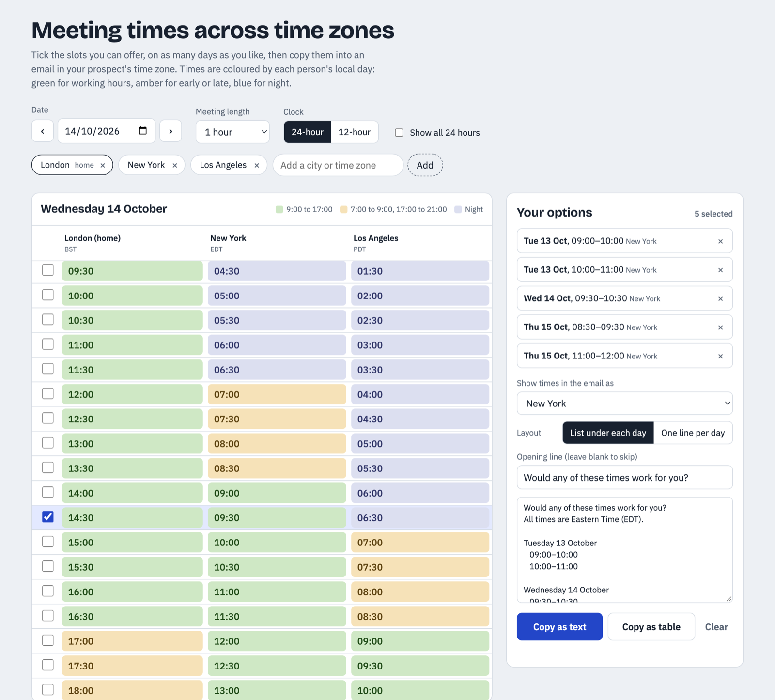Remove Thu 15 Oct 08:30–09:30 option
Screen dimensions: 775x700
[x=720, y=327]
